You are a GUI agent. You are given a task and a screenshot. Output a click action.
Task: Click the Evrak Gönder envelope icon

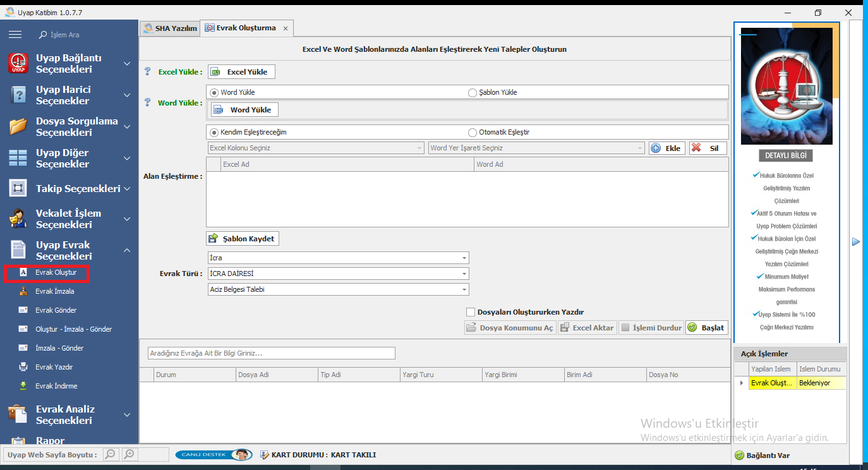[23, 310]
